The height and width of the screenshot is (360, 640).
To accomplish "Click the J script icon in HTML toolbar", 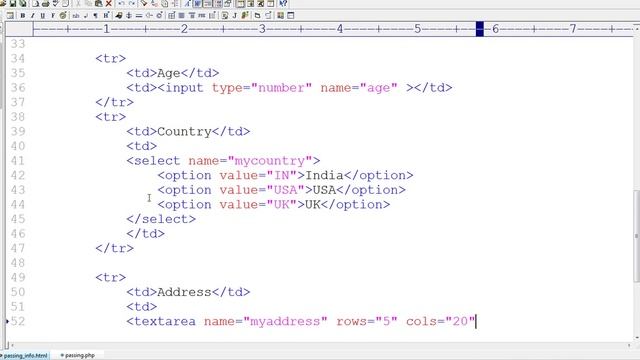I will pos(235,16).
